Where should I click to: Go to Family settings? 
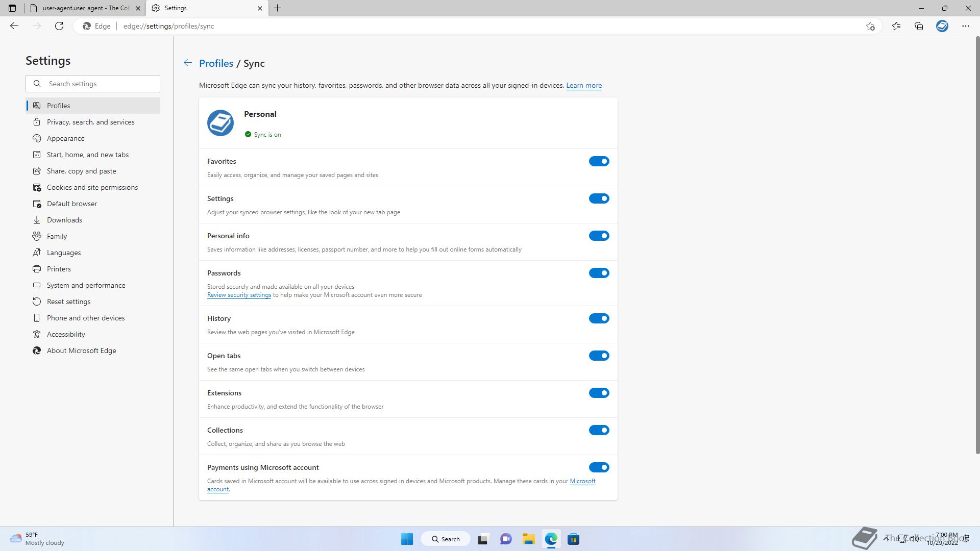click(x=93, y=236)
